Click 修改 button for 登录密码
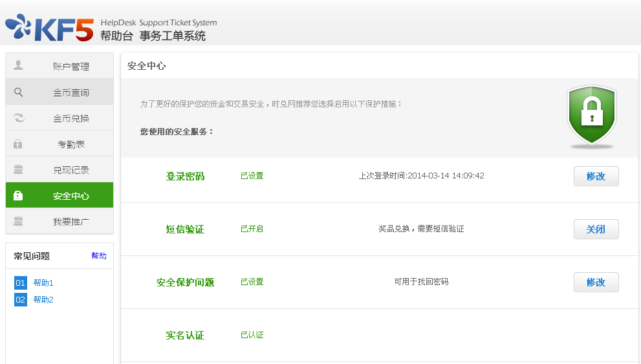Screen dimensions: 641x364 tap(596, 176)
